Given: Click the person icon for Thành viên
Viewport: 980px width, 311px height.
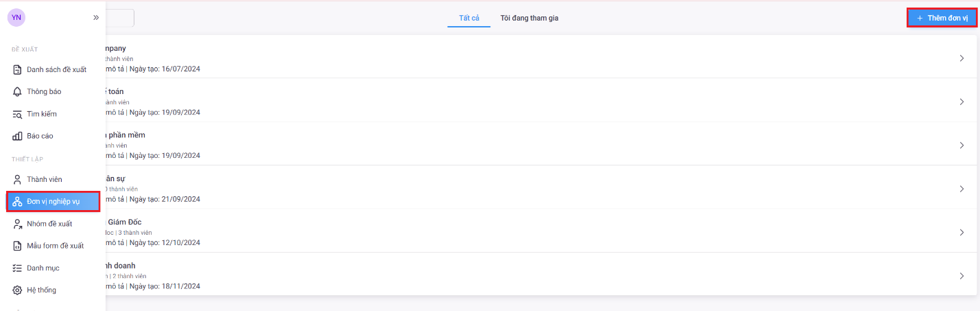Looking at the screenshot, I should [x=18, y=179].
